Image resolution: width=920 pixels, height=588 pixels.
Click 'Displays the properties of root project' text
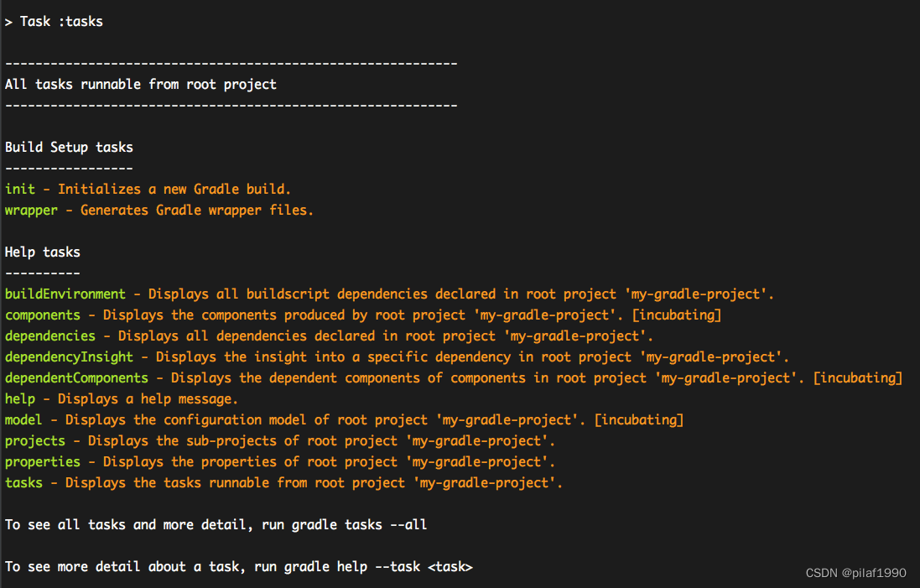point(251,462)
